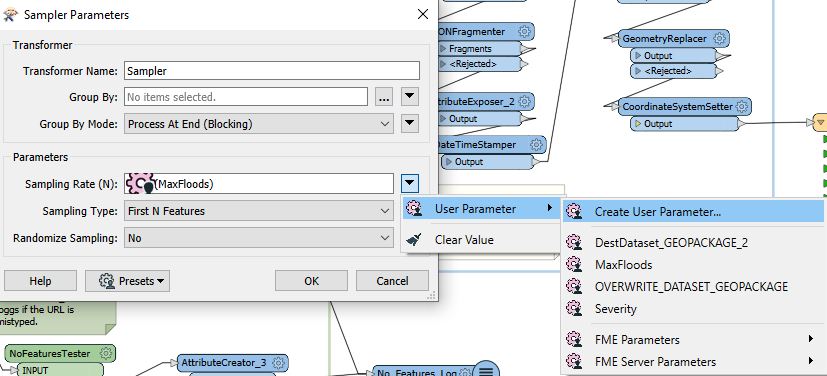Select DestDataset_GEOPACKAGE_2 parameter
Screen dimensions: 827x376
click(694, 243)
